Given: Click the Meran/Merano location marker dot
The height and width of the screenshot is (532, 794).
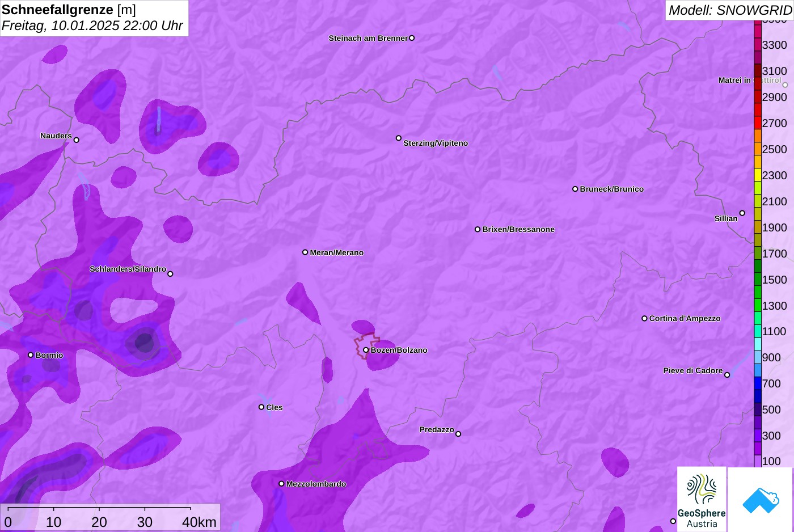Looking at the screenshot, I should 305,252.
